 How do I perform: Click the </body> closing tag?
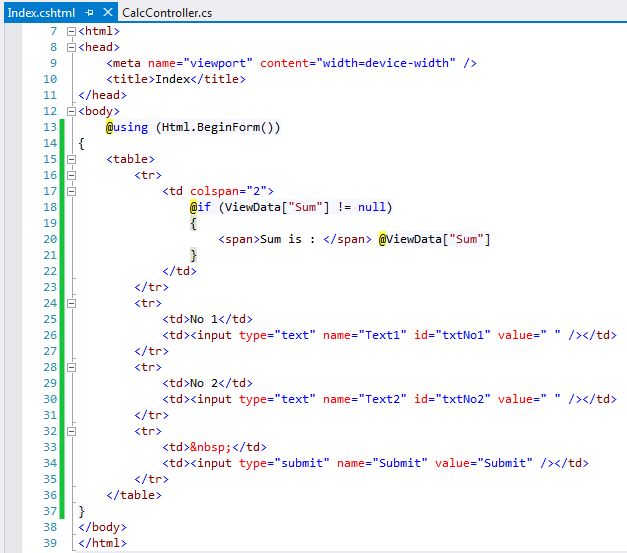102,527
